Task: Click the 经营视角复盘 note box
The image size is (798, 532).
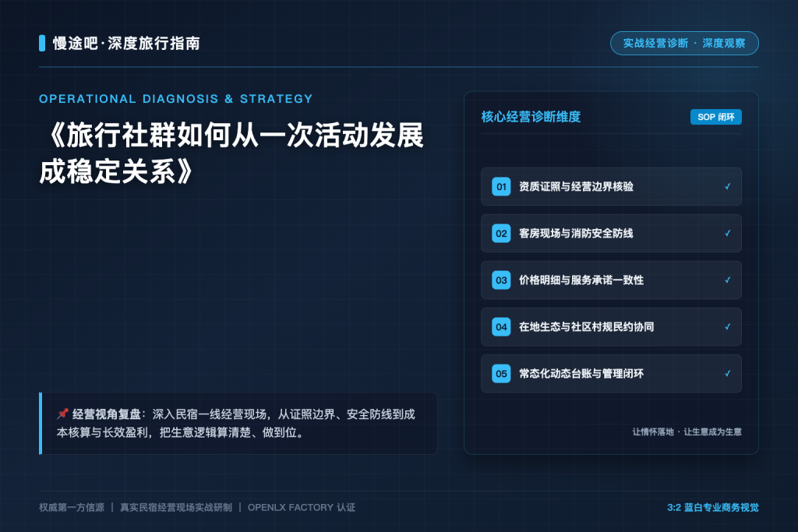Action: [x=238, y=423]
